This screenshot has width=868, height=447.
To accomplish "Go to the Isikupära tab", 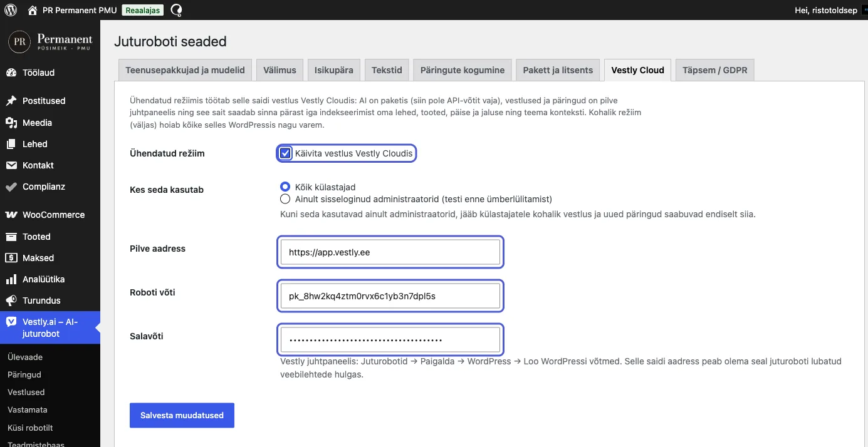I will (334, 70).
